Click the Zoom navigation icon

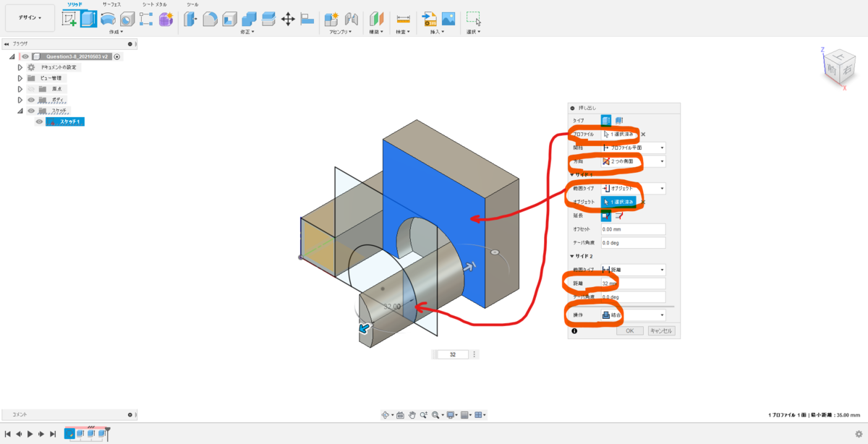423,415
